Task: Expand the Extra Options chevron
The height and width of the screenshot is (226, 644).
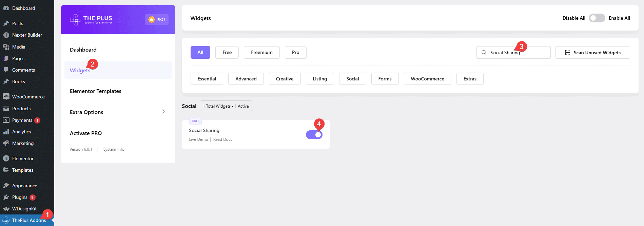Action: click(x=163, y=112)
